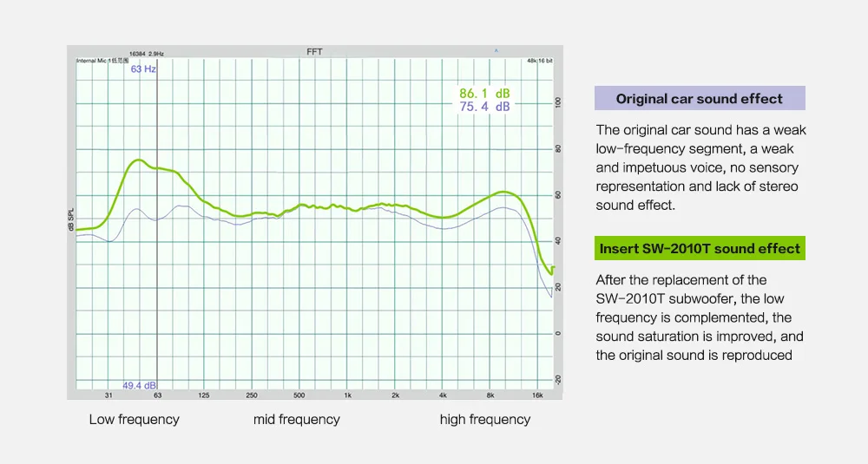Image resolution: width=868 pixels, height=464 pixels.
Task: Click the dB SPL vertical axis label
Action: [71, 219]
